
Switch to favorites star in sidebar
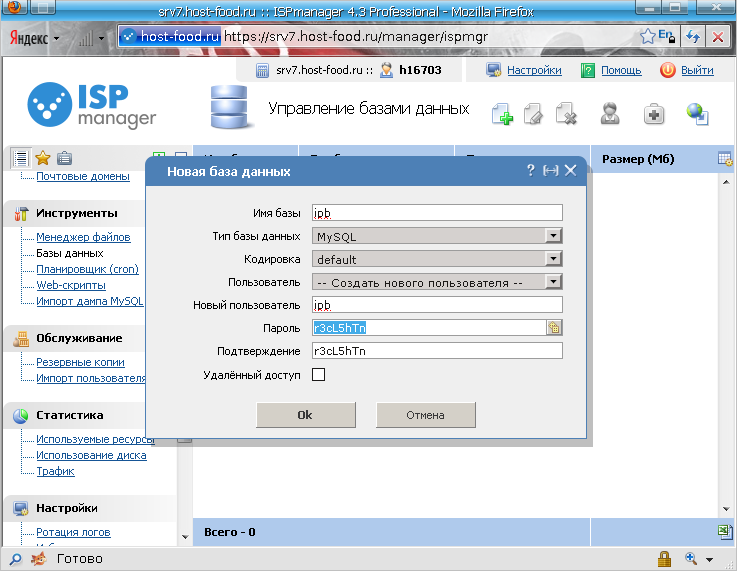point(43,158)
